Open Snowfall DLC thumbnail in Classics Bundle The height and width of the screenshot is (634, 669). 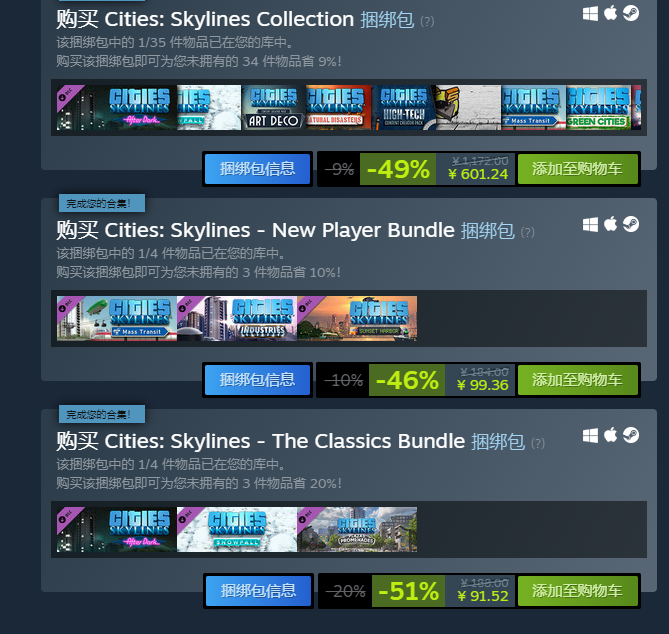click(x=237, y=529)
